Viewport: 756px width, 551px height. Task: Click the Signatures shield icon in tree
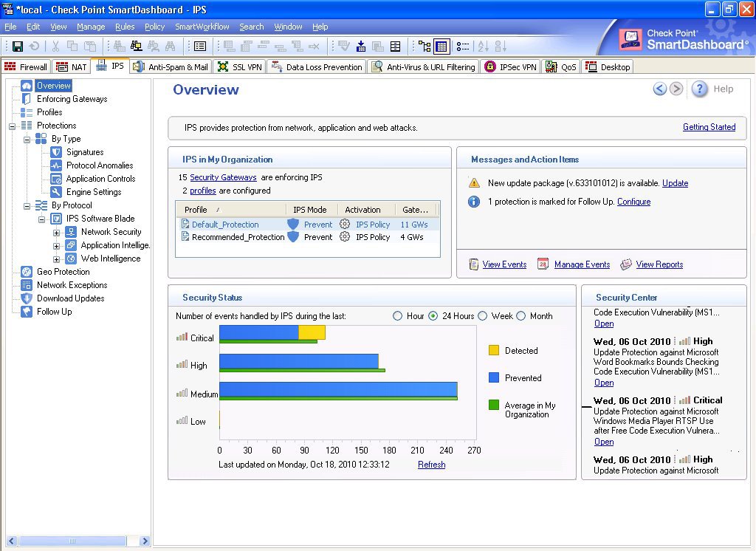56,152
